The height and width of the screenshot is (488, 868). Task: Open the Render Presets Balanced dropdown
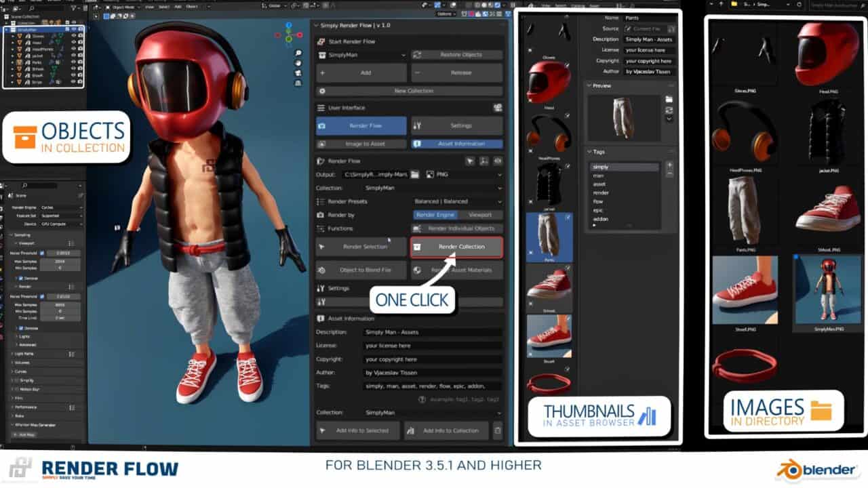pos(457,201)
